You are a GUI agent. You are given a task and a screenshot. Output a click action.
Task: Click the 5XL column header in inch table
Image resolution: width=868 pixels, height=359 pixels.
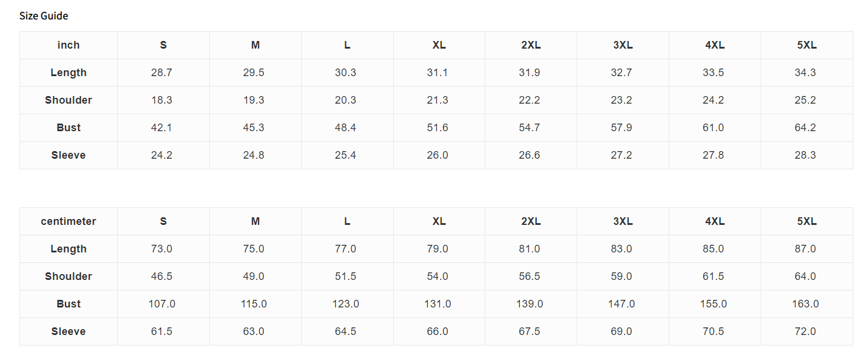click(x=807, y=45)
